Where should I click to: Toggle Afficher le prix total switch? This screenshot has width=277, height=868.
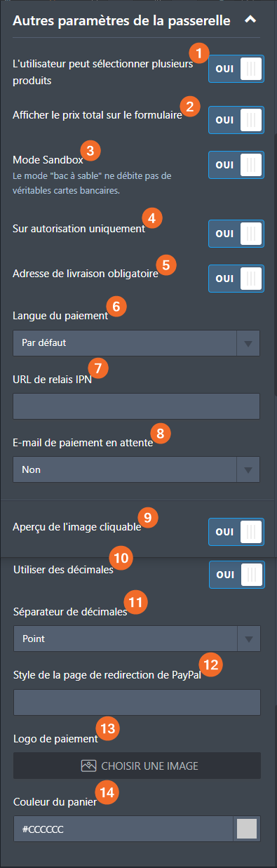236,120
